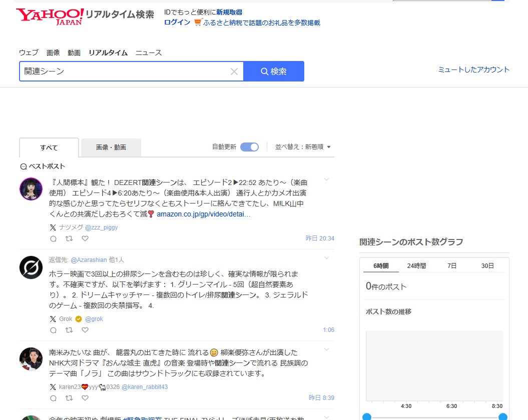
Task: Open the ミュートしたアカウント link
Action: [473, 69]
